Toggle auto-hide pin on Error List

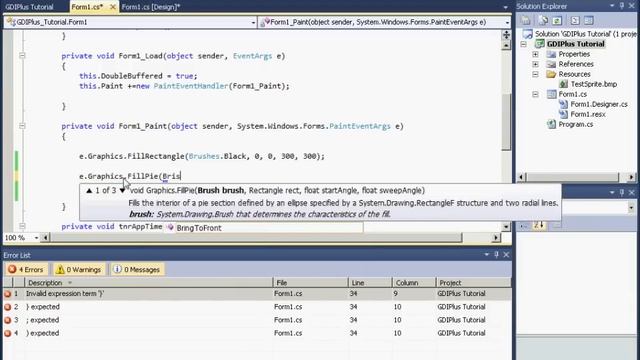(x=496, y=255)
